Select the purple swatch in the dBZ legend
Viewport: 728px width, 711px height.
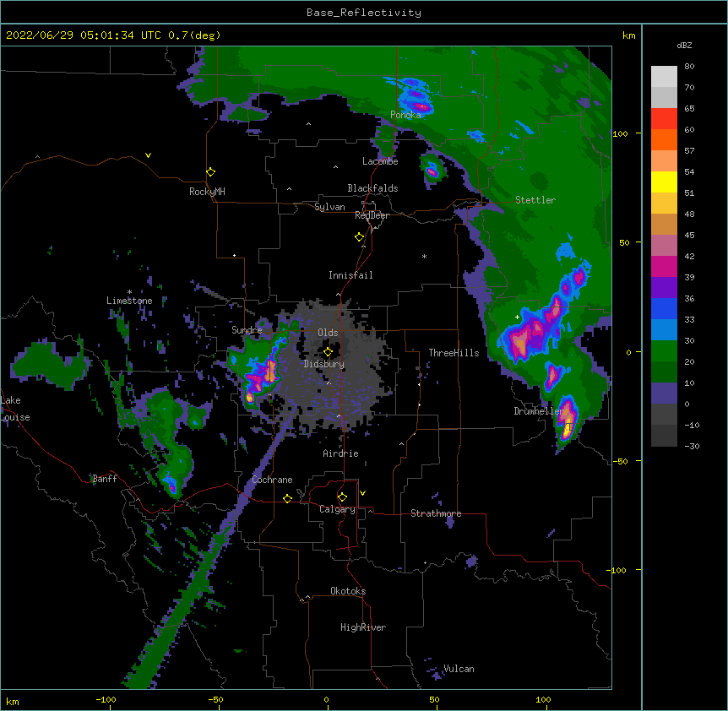coord(664,288)
